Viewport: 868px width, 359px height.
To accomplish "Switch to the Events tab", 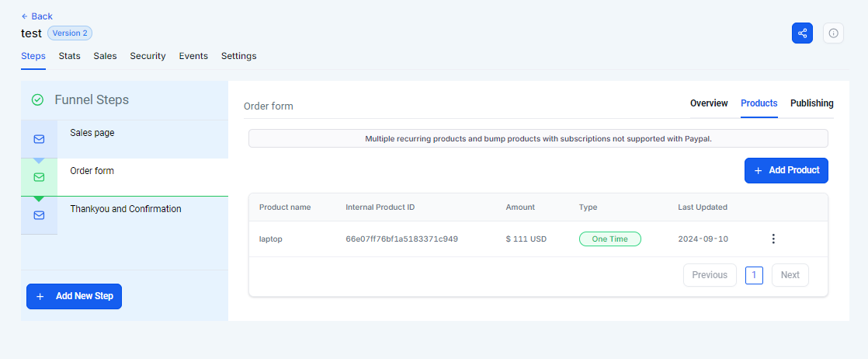I will (x=193, y=56).
